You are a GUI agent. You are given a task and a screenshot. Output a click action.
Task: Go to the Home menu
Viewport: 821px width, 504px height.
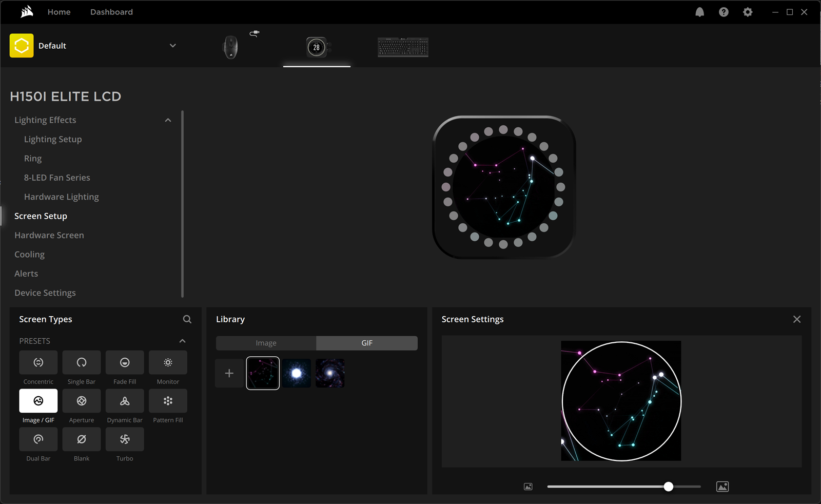[59, 12]
